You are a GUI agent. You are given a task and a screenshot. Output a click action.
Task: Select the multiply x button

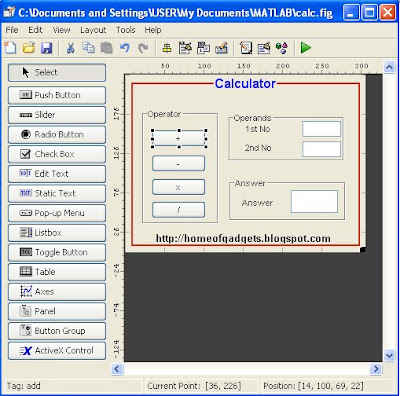click(x=179, y=187)
